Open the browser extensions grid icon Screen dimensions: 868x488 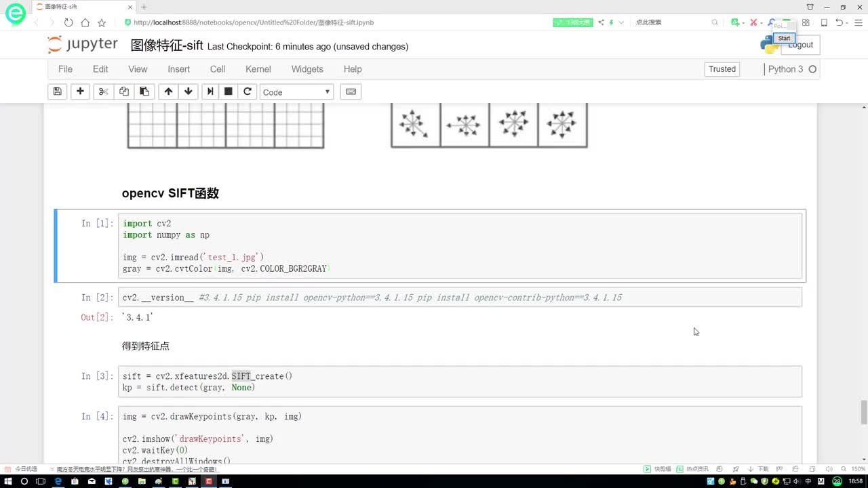click(x=806, y=22)
